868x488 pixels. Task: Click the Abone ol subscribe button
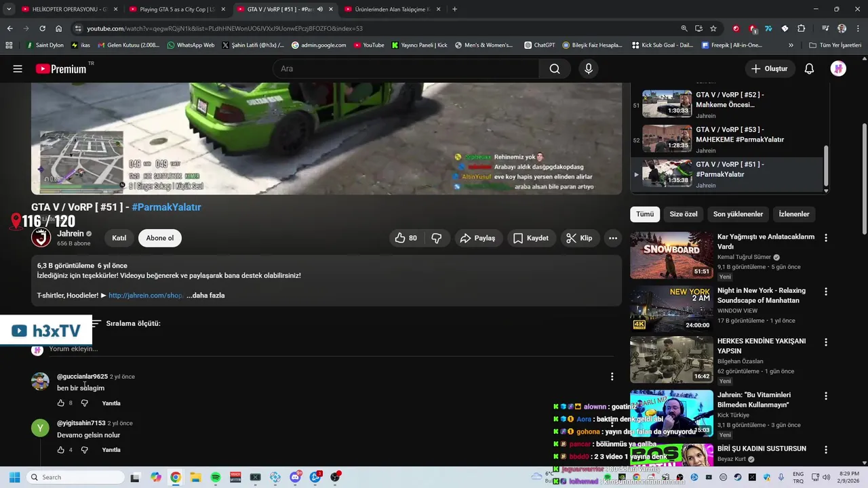(x=160, y=238)
